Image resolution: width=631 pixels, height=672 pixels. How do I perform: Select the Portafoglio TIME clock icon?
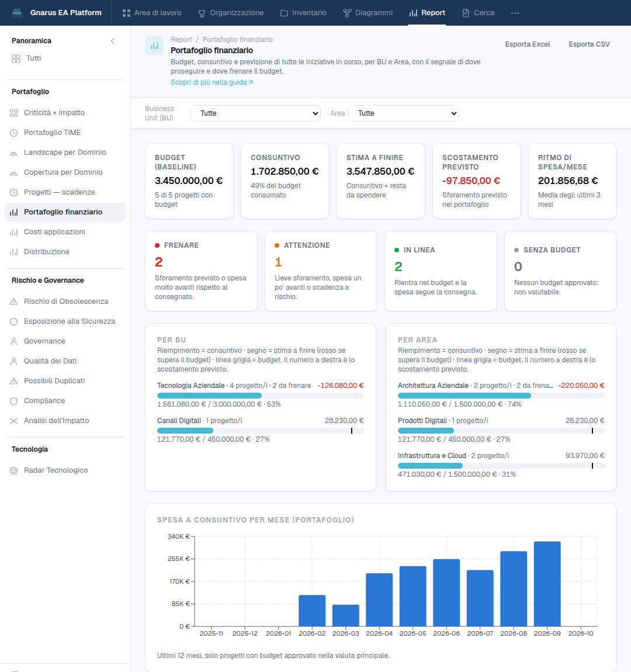[13, 133]
